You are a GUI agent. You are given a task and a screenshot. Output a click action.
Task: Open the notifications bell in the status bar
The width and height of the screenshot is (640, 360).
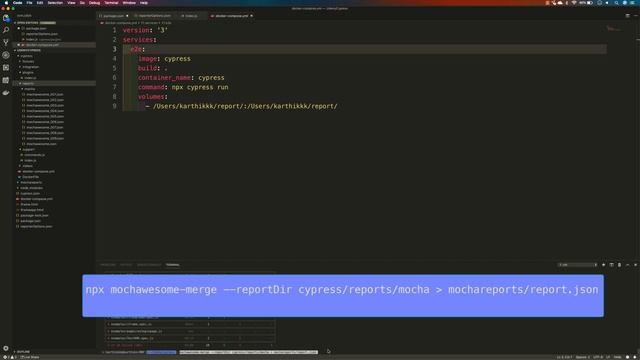tap(635, 357)
